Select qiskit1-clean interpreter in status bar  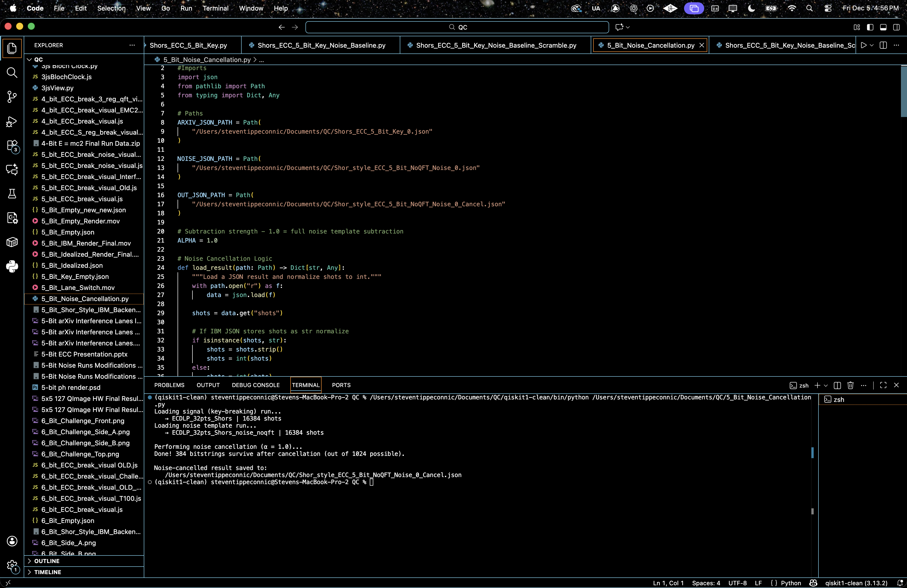pos(856,583)
